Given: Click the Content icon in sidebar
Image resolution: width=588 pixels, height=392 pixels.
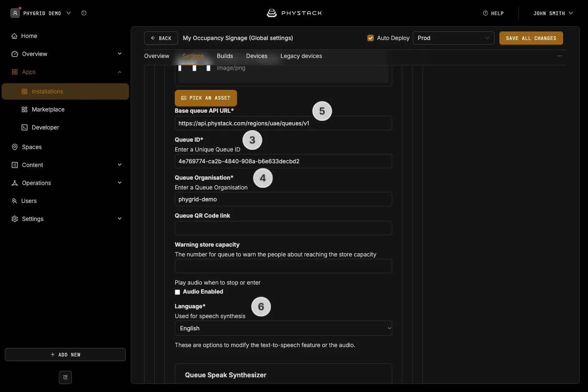Looking at the screenshot, I should 15,165.
